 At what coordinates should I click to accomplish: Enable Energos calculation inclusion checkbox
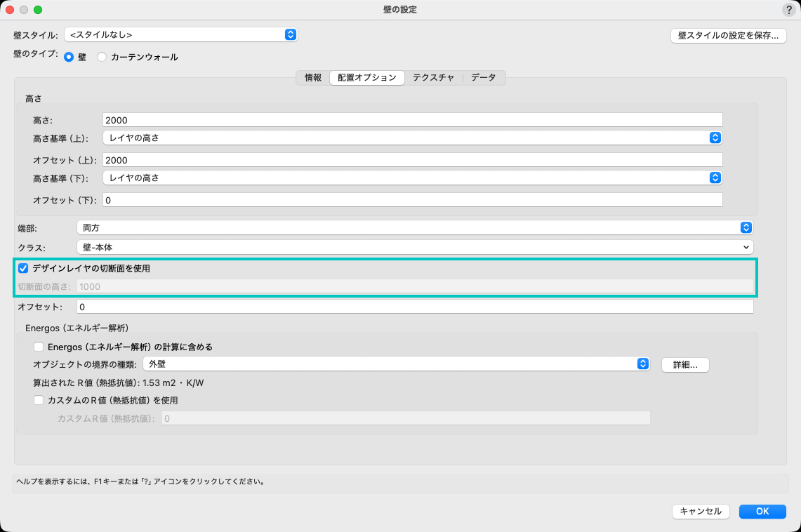click(x=39, y=347)
